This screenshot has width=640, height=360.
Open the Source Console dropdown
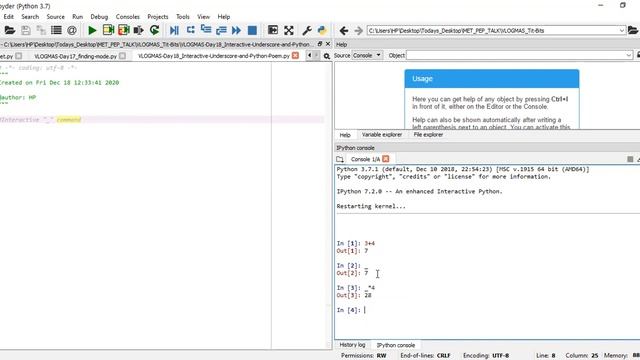coord(367,55)
